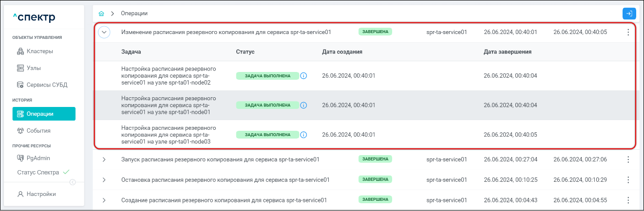This screenshot has width=644, height=211.
Task: Expand the 'Остановка расписания' operation row
Action: pos(104,180)
